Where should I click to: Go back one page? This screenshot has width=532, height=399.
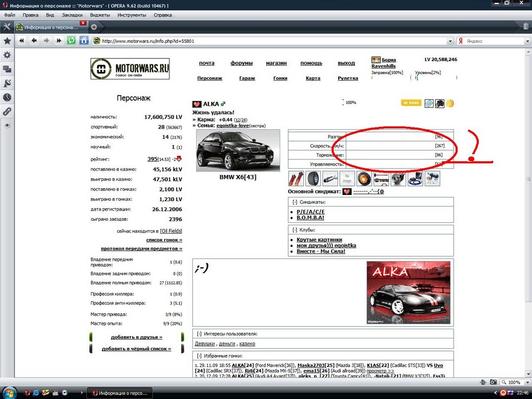[x=34, y=41]
